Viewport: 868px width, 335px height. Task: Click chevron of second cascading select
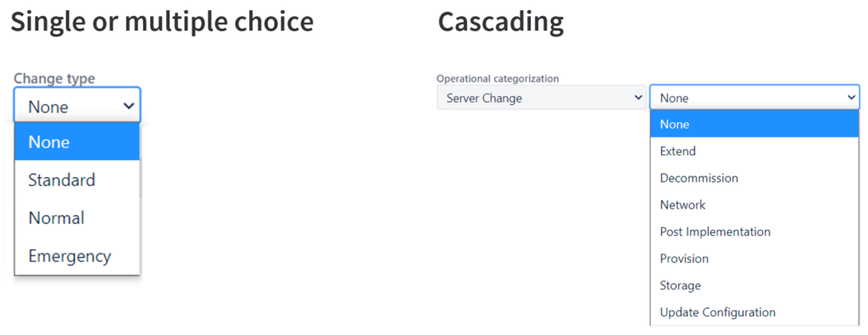(851, 98)
